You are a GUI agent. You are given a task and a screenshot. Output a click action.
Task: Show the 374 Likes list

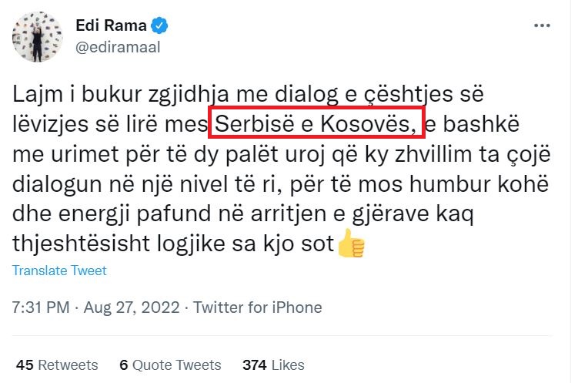(273, 365)
